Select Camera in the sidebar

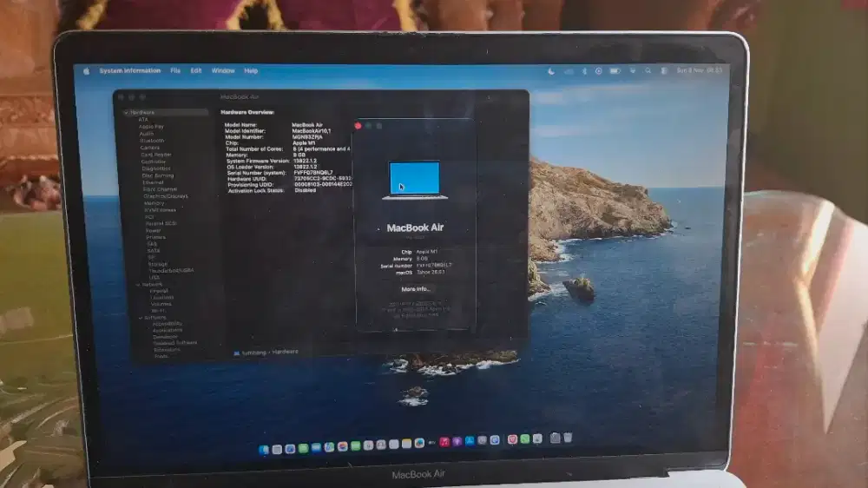149,148
